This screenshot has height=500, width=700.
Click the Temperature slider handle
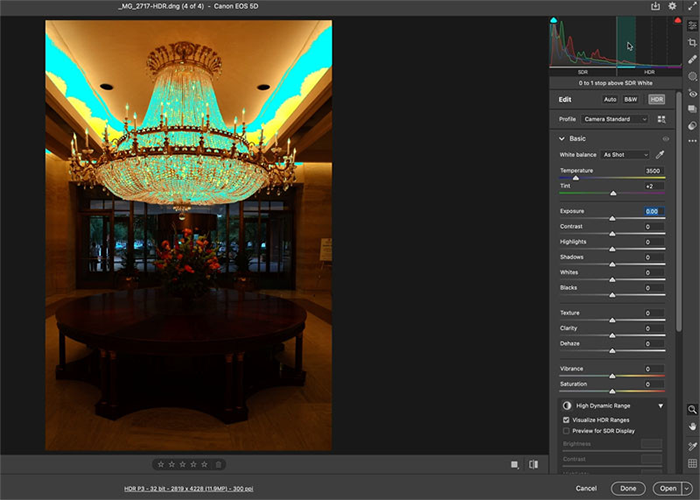click(x=576, y=178)
